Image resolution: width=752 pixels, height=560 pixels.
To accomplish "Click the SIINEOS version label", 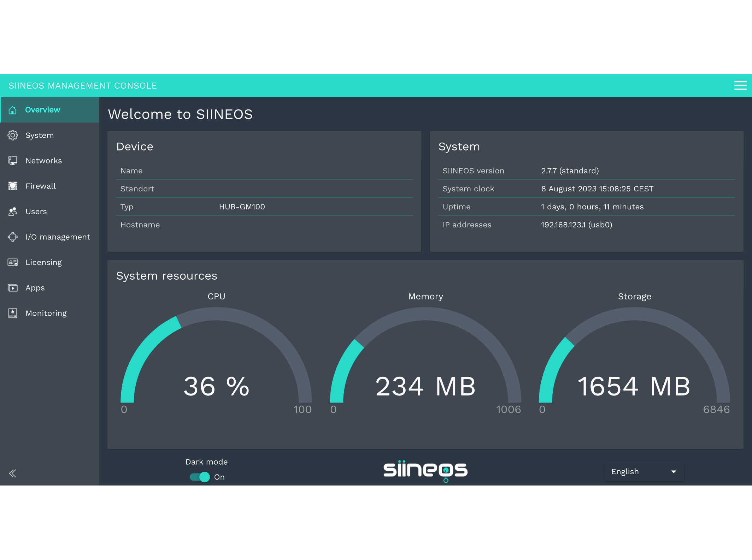I will (474, 171).
